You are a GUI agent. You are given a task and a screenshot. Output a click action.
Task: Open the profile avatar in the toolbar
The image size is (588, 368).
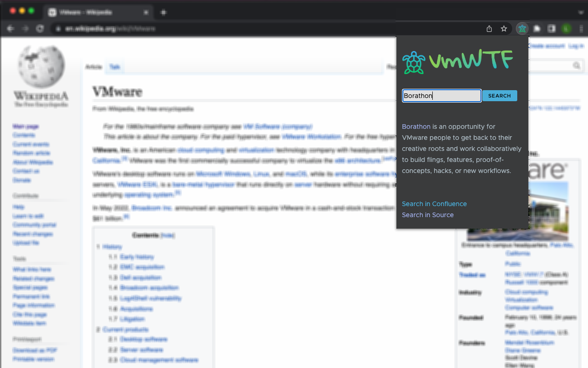566,29
